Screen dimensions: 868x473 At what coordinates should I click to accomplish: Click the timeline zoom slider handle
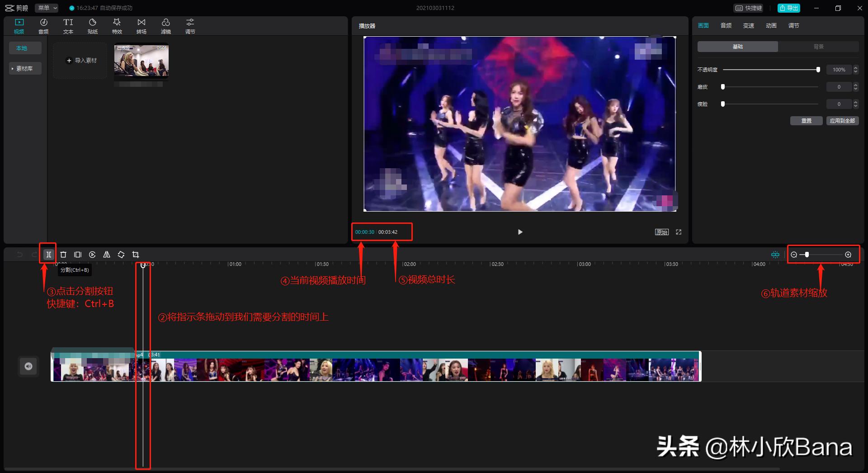tap(807, 255)
